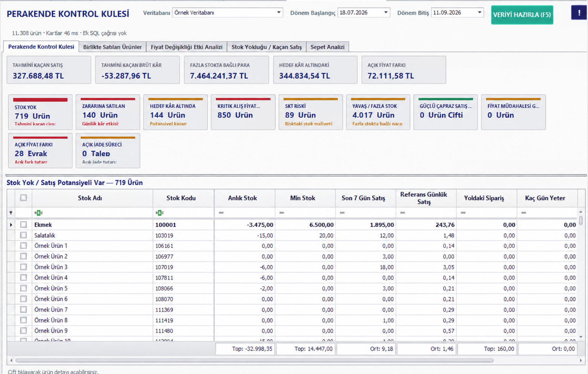The height and width of the screenshot is (374, 588).
Task: Switch to Birlikte Satılan Ürünler tab
Action: point(112,47)
